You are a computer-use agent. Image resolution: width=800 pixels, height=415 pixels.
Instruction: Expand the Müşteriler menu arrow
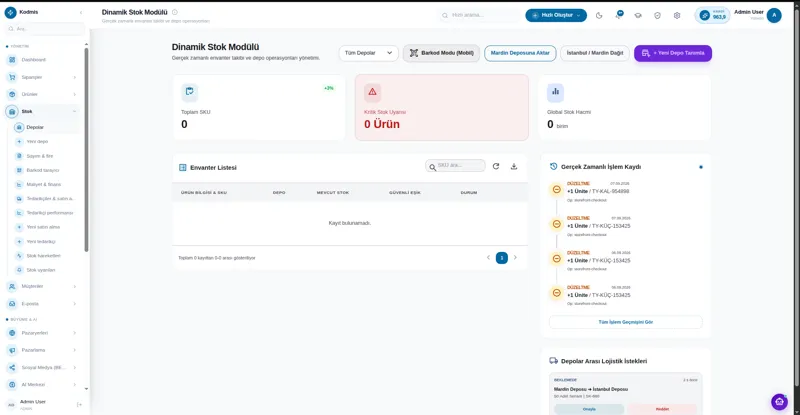click(74, 286)
